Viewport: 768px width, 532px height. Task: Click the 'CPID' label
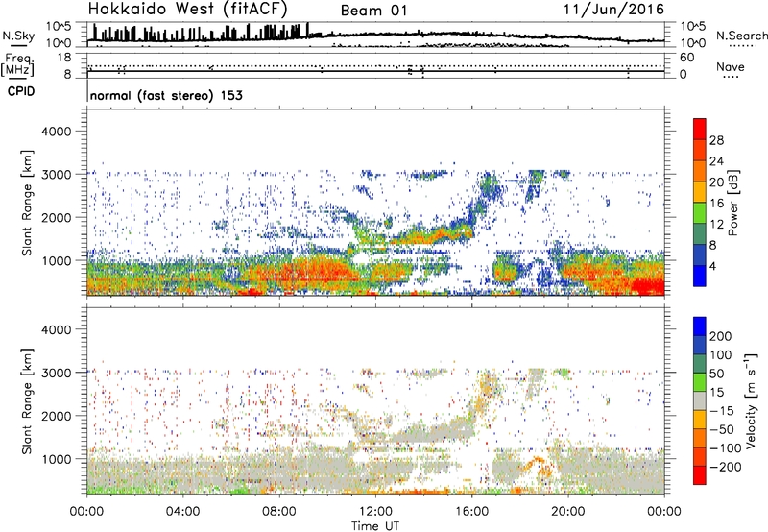coord(21,91)
